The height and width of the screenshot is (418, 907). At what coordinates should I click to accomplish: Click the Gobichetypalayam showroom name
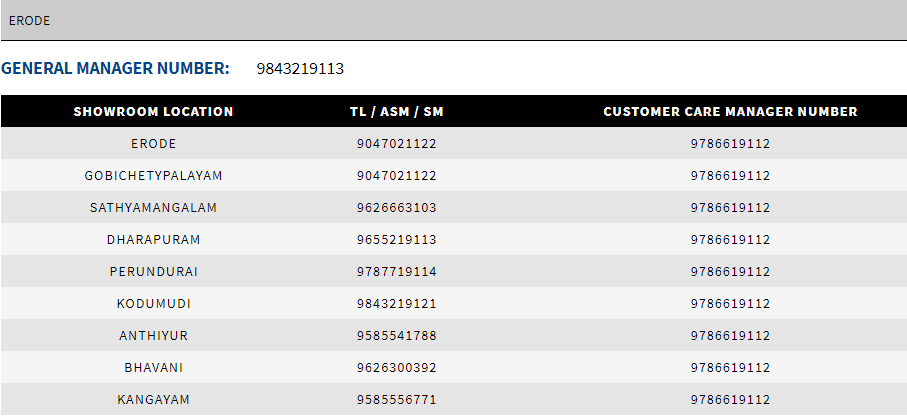coord(153,176)
